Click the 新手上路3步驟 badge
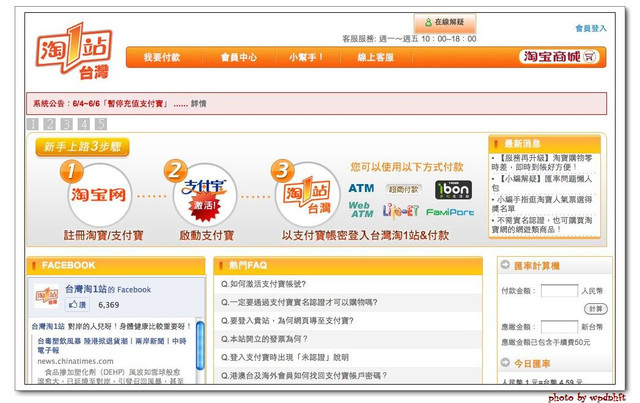 pyautogui.click(x=82, y=147)
